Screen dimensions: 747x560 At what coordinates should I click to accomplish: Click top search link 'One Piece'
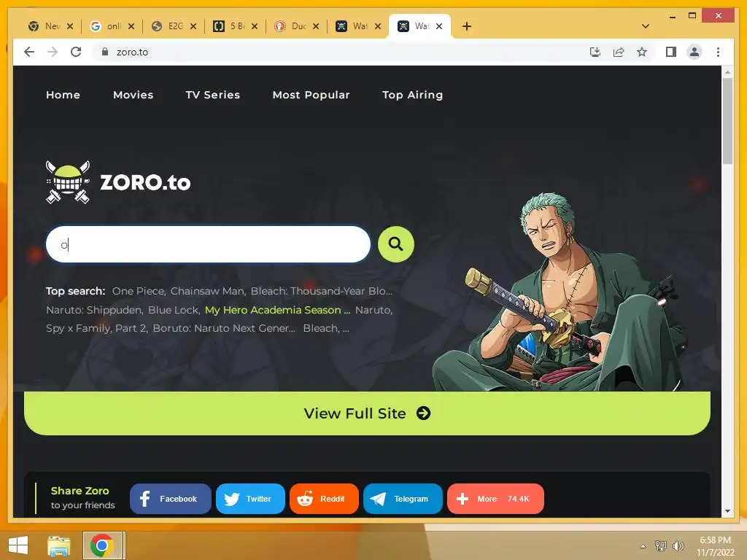click(139, 291)
